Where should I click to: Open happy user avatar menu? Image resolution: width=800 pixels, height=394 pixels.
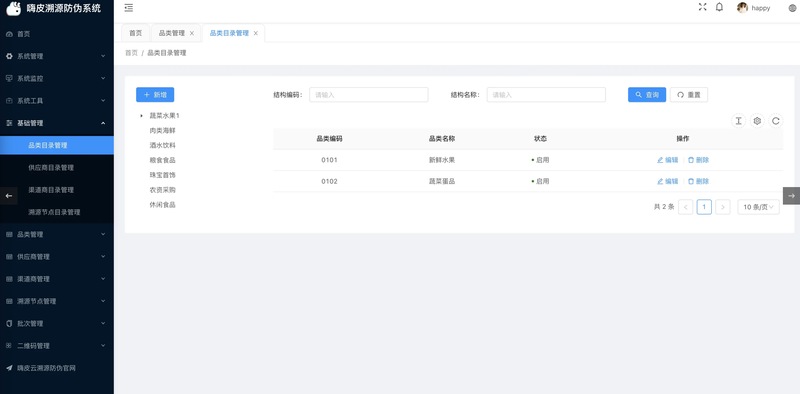[x=754, y=8]
